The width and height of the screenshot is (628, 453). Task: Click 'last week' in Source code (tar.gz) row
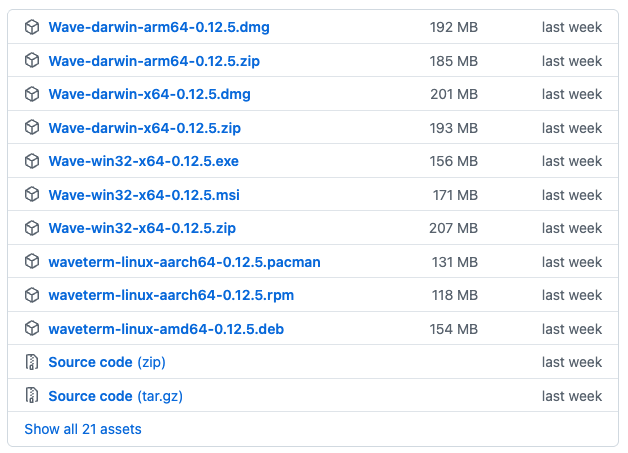572,396
